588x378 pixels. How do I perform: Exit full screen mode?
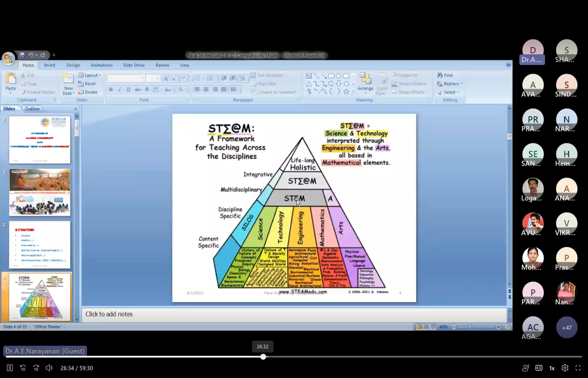(578, 368)
